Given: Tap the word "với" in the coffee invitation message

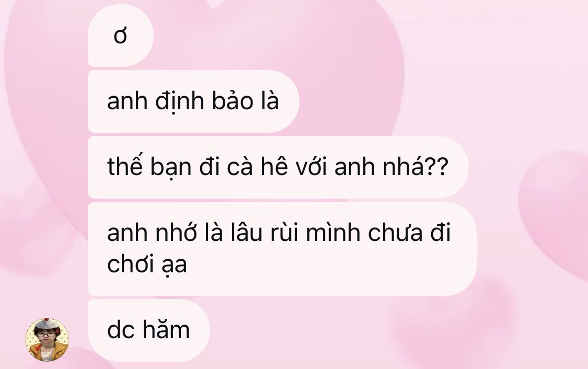Looking at the screenshot, I should (x=312, y=167).
